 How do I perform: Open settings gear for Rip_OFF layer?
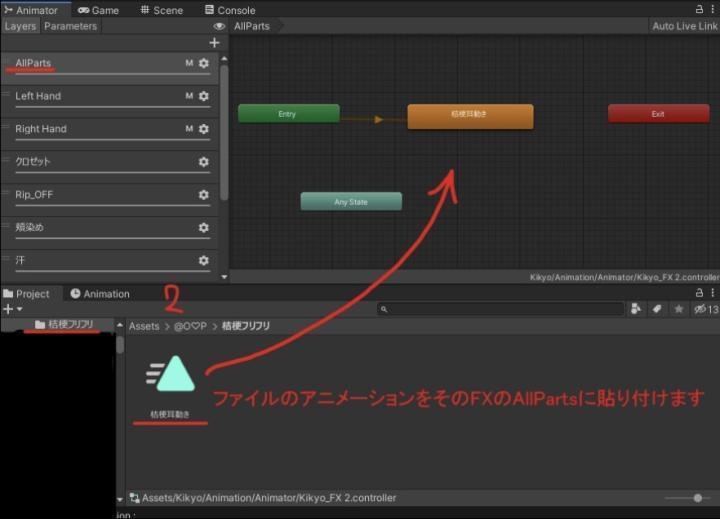(204, 195)
